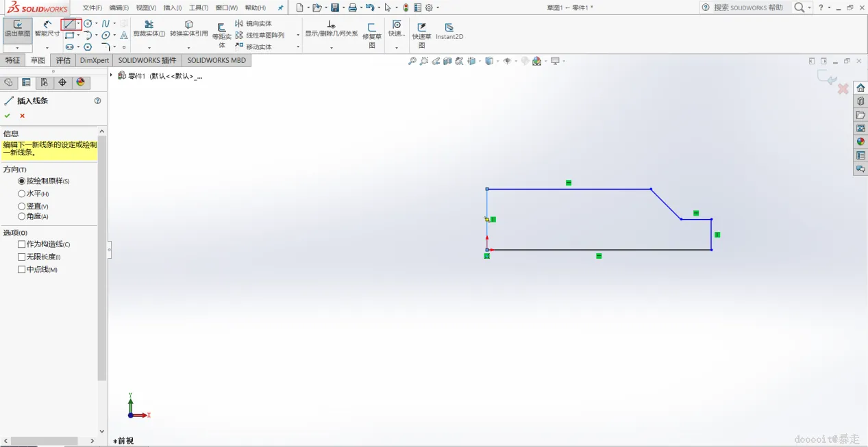Click Repair Sketch (修复草图) tool
The width and height of the screenshot is (868, 447).
(372, 36)
